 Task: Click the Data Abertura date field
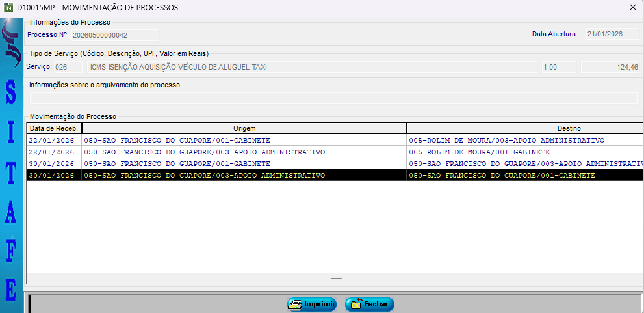point(610,34)
